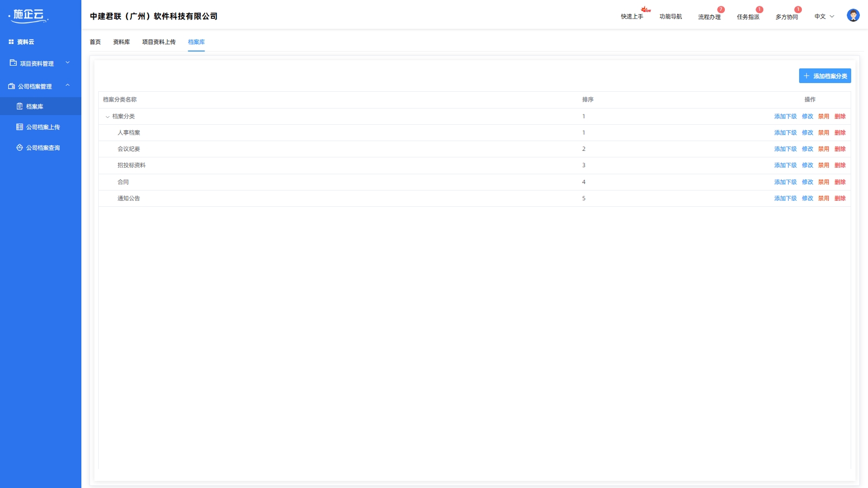Viewport: 868px width, 488px height.
Task: Click 添加下级 for 通知公告 row
Action: coord(786,198)
